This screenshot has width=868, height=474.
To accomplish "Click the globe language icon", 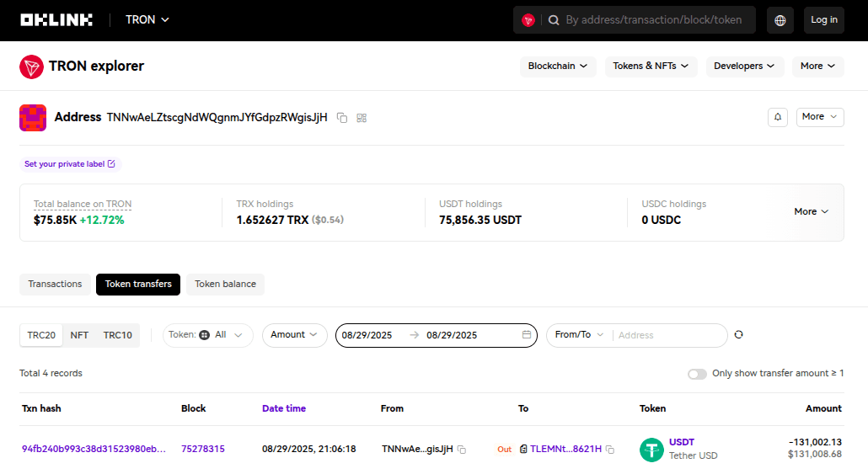I will [x=780, y=20].
